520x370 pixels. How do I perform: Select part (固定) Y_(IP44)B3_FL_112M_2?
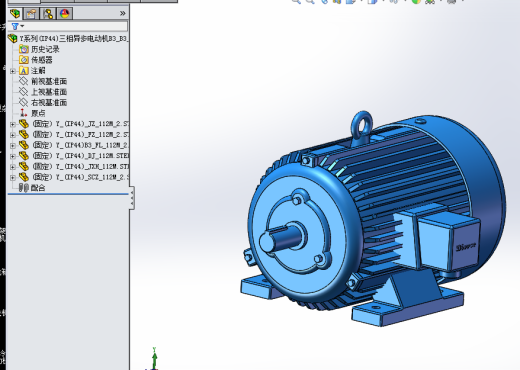pyautogui.click(x=74, y=145)
